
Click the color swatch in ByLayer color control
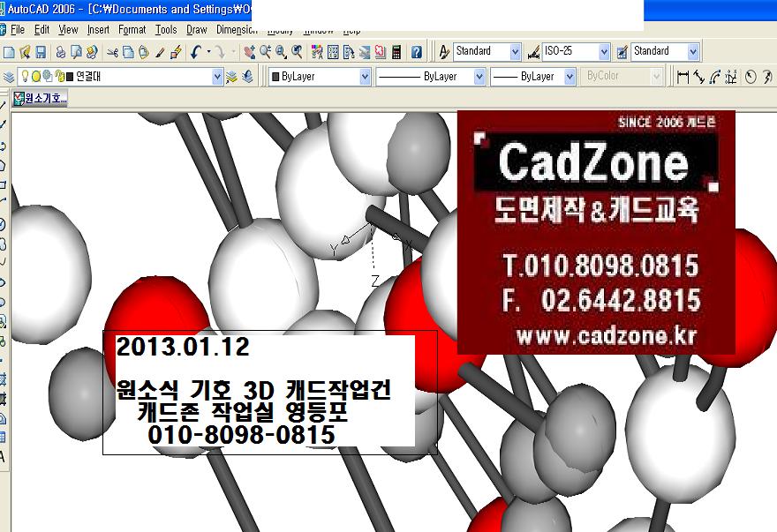[275, 77]
